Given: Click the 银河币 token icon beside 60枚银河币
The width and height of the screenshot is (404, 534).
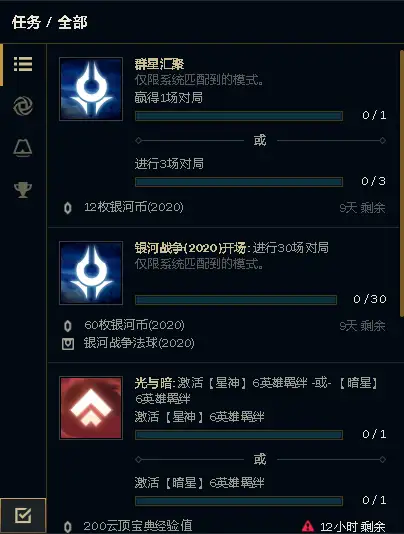Looking at the screenshot, I should pos(68,326).
